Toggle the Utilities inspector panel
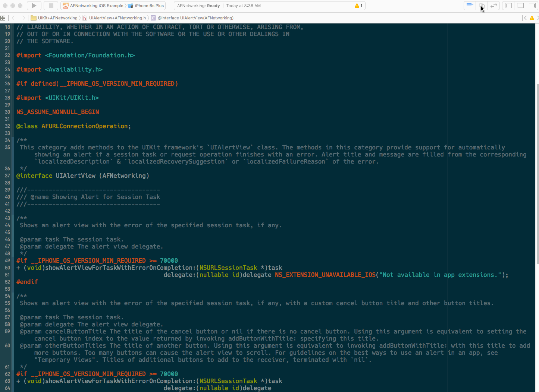 point(532,6)
